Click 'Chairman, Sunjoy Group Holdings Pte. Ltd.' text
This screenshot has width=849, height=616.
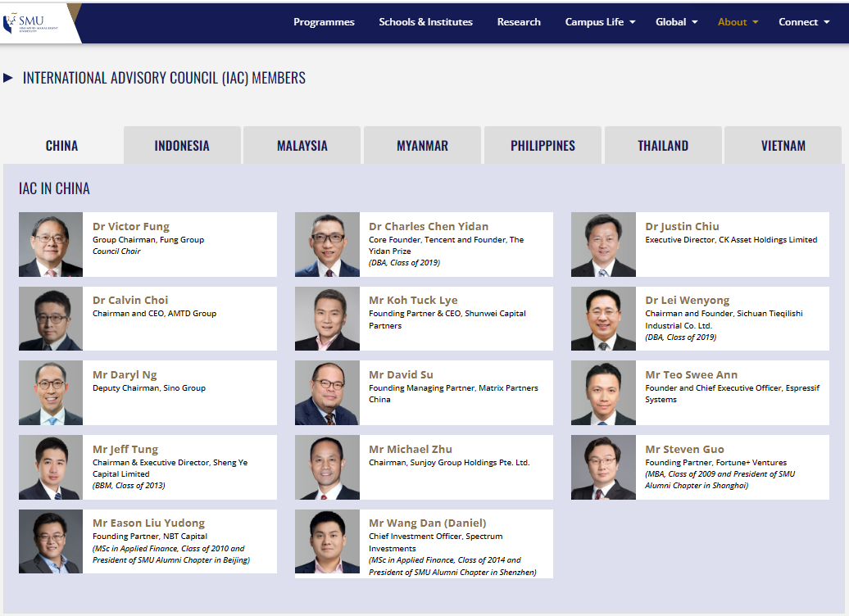click(449, 463)
